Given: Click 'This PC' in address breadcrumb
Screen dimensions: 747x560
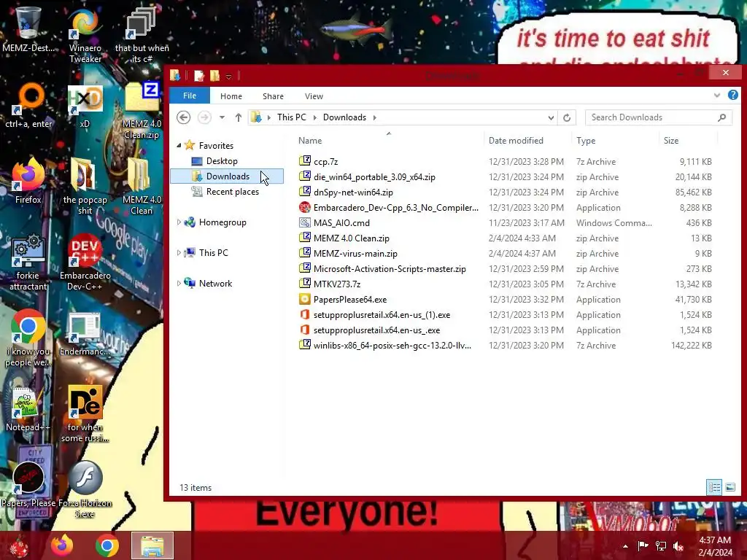Looking at the screenshot, I should (x=292, y=117).
